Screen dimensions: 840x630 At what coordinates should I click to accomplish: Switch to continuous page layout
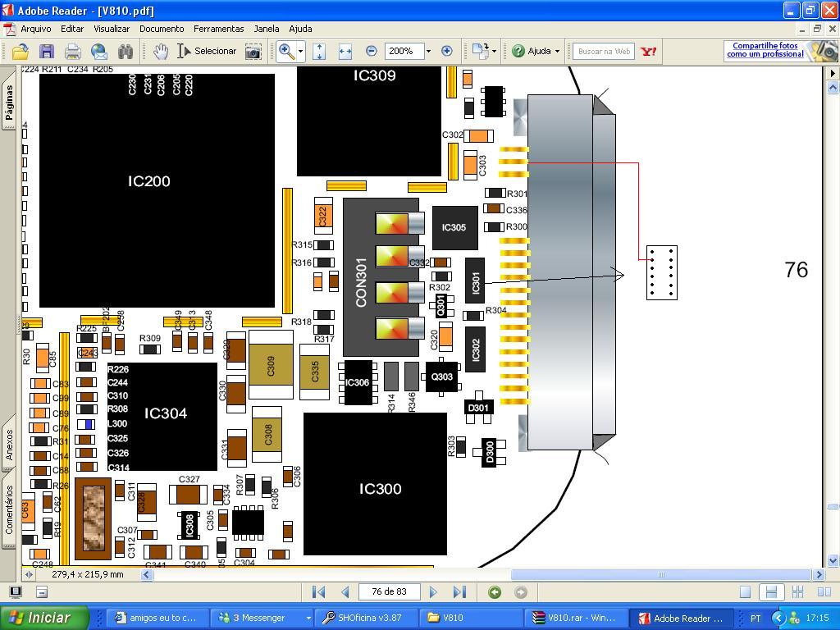point(771,592)
